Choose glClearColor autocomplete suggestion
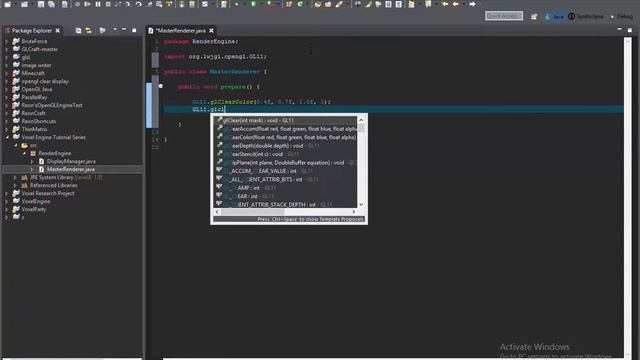 [286, 138]
